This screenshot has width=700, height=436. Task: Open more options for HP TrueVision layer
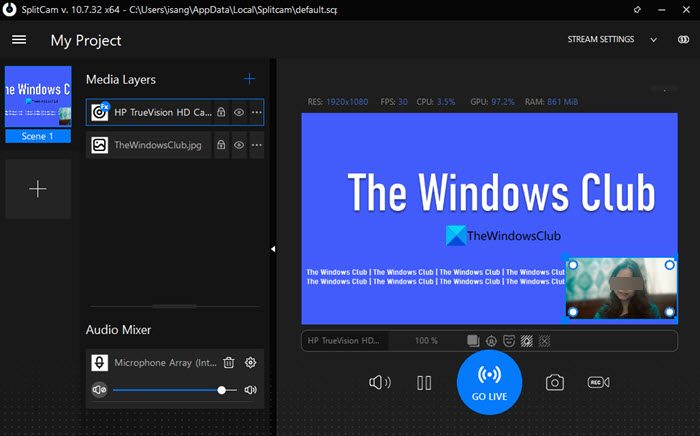256,113
